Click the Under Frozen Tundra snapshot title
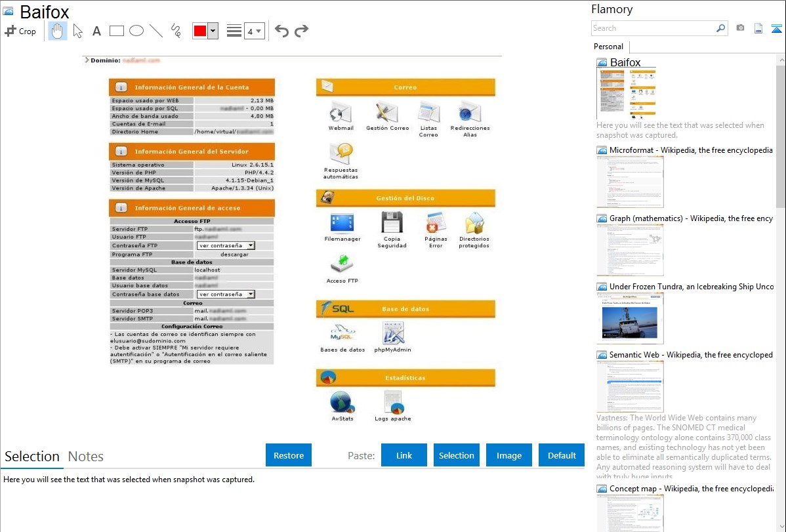Screen dimensions: 786x532 tap(692, 286)
